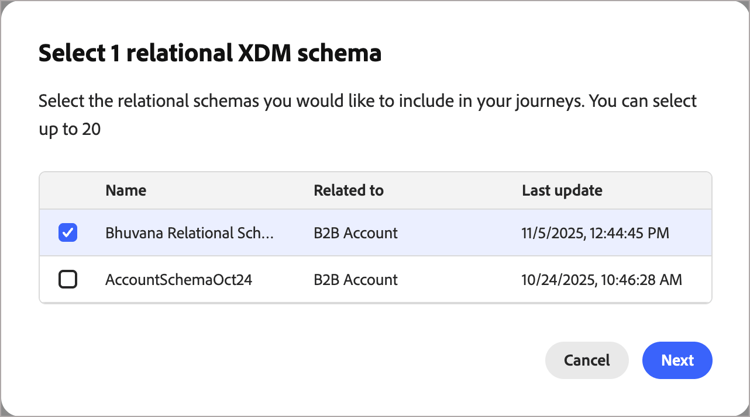This screenshot has width=750, height=417.
Task: Click the Related to column header
Action: click(348, 190)
